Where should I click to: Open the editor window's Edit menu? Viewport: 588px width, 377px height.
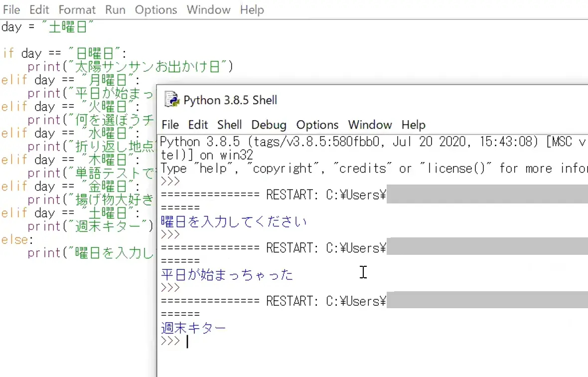tap(39, 10)
